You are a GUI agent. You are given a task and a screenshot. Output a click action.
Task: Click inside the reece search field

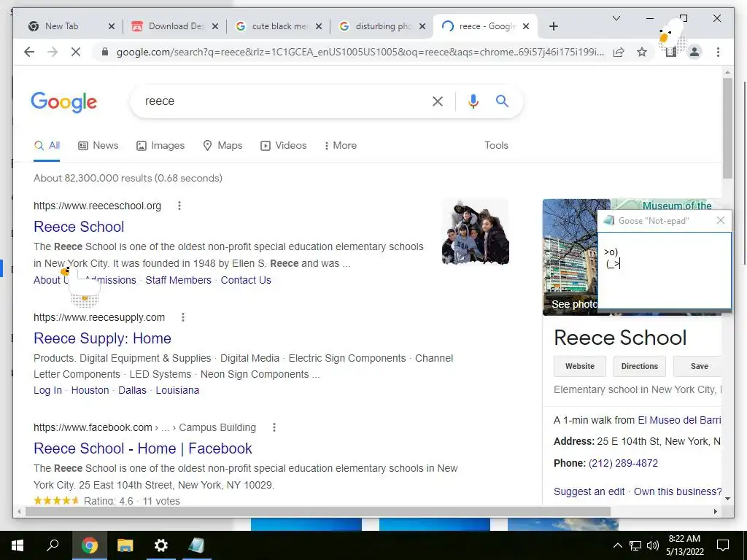tap(281, 101)
